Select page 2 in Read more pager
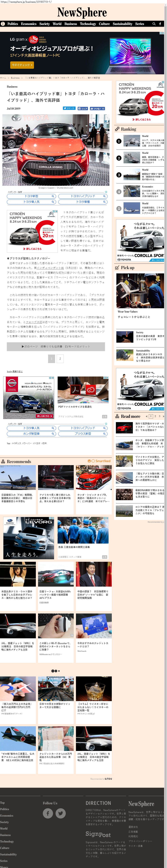 [x=155, y=416]
